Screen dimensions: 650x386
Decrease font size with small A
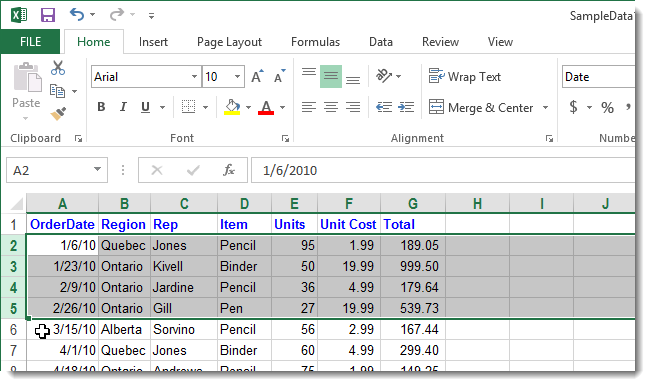[x=280, y=77]
